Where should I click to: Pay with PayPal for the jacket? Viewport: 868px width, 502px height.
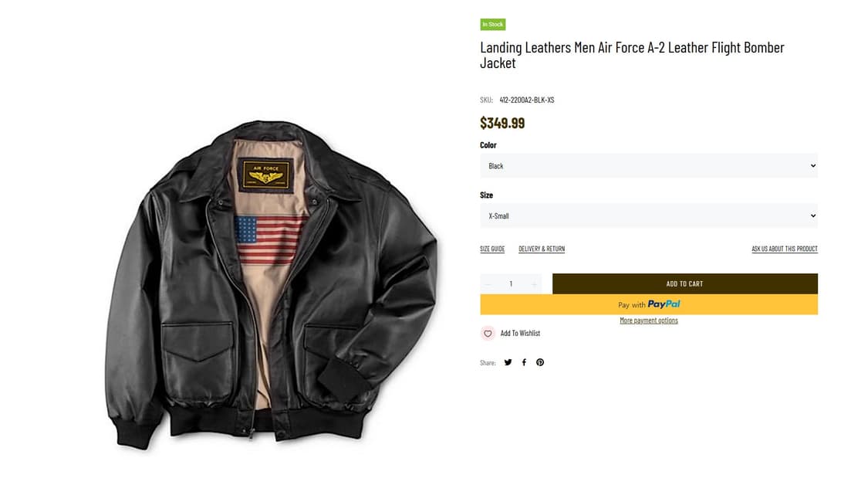649,304
